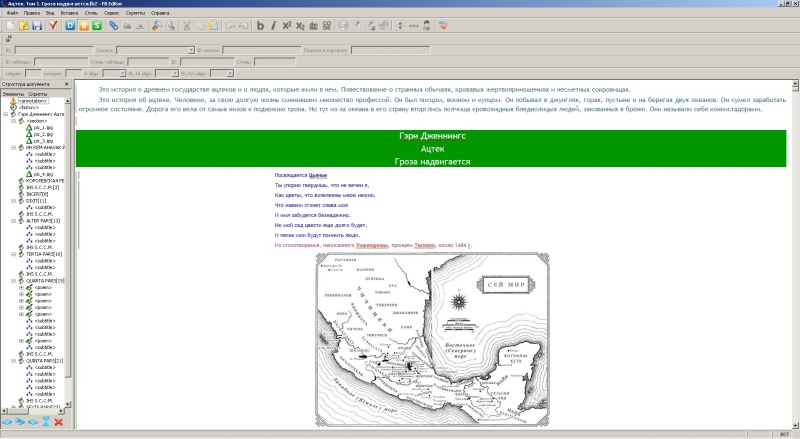The image size is (800, 439).
Task: Collapse the QUINTA PARS[21] tree node
Action: (x=14, y=361)
